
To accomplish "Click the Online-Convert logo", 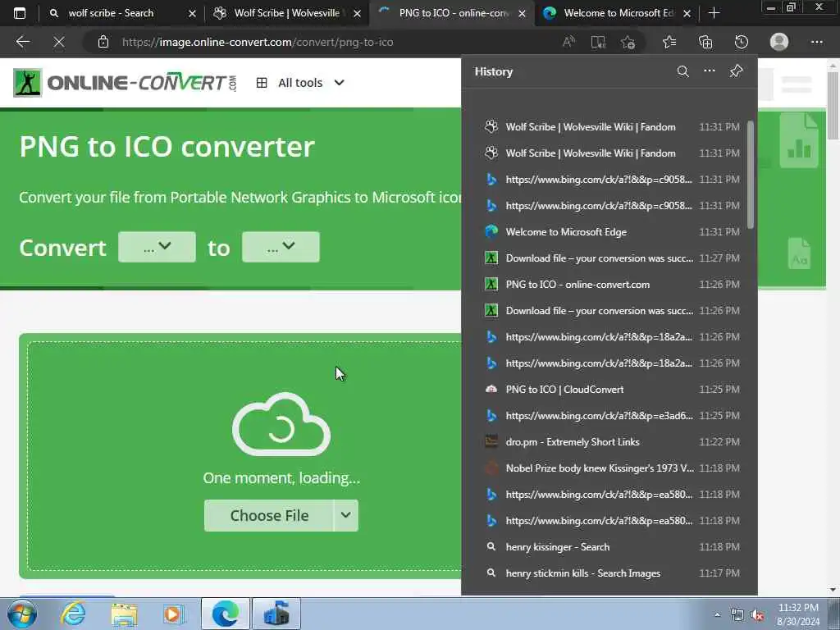I will point(125,83).
